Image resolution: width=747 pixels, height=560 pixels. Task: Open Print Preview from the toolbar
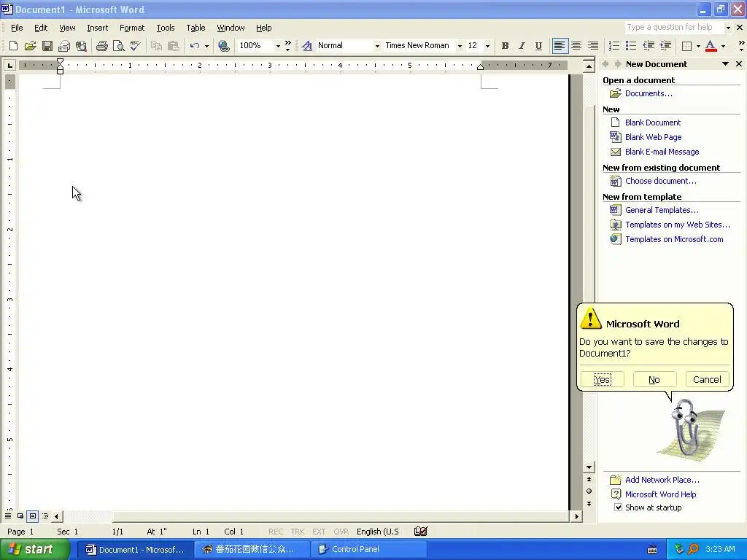pyautogui.click(x=119, y=46)
